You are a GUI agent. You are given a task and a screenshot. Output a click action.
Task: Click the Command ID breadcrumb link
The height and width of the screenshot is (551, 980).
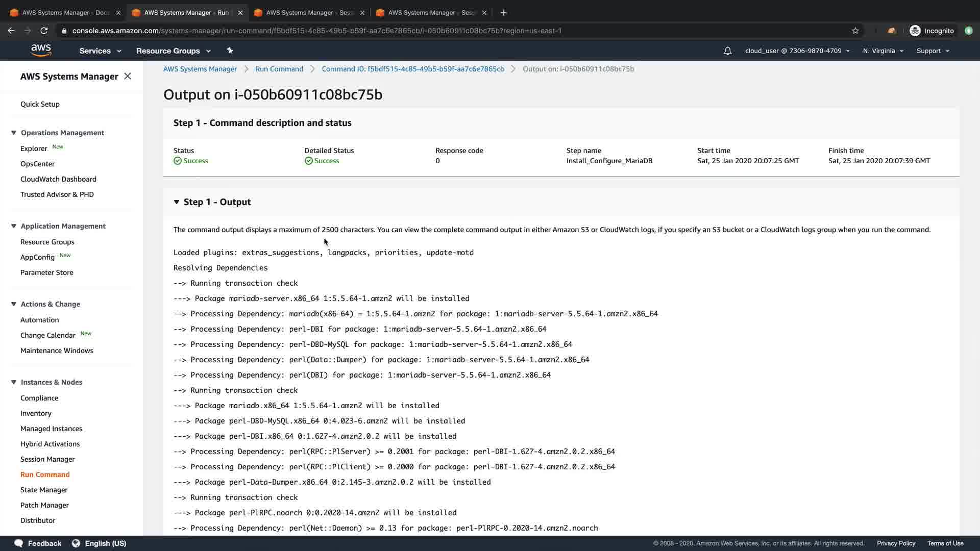click(412, 69)
